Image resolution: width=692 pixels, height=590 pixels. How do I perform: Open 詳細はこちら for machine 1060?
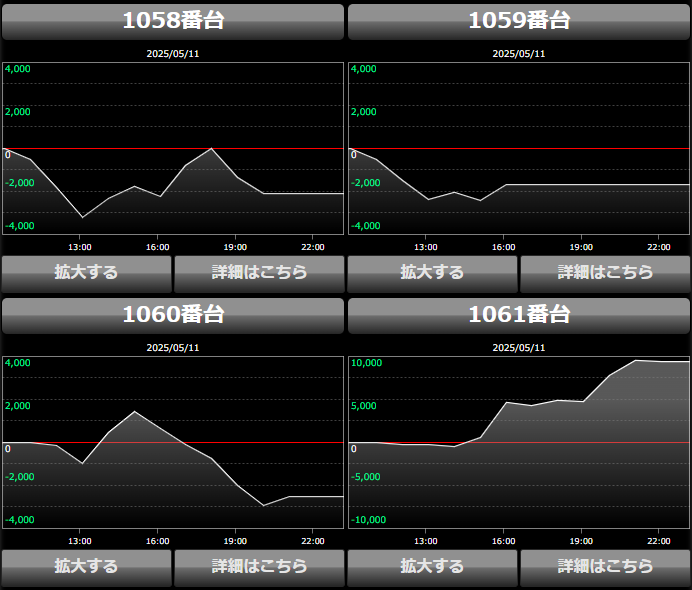(x=260, y=568)
